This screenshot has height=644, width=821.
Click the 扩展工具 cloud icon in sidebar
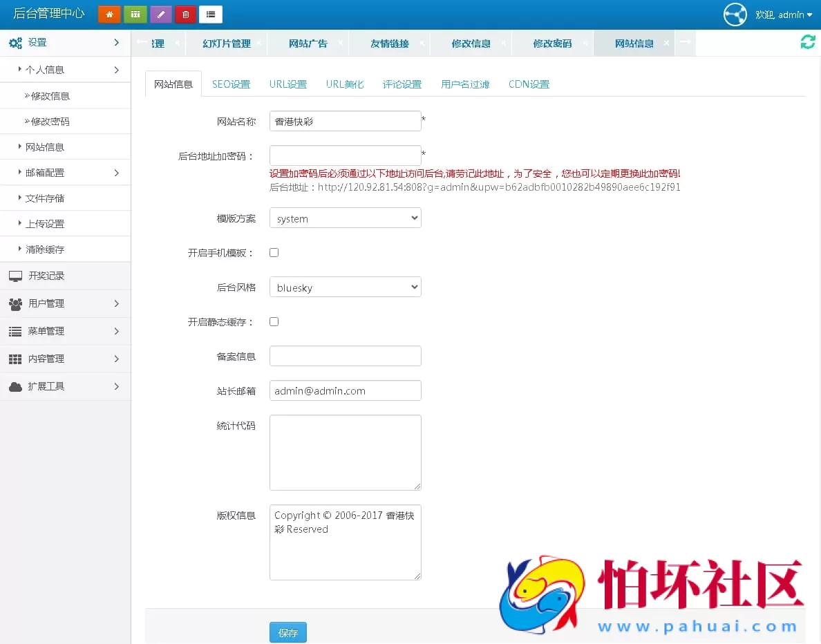15,386
